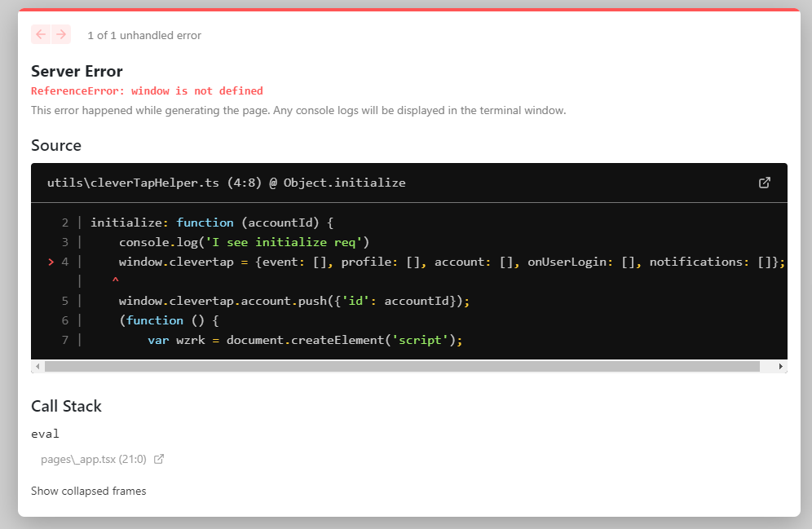Click code line 4 window.clevertap assignment

452,262
